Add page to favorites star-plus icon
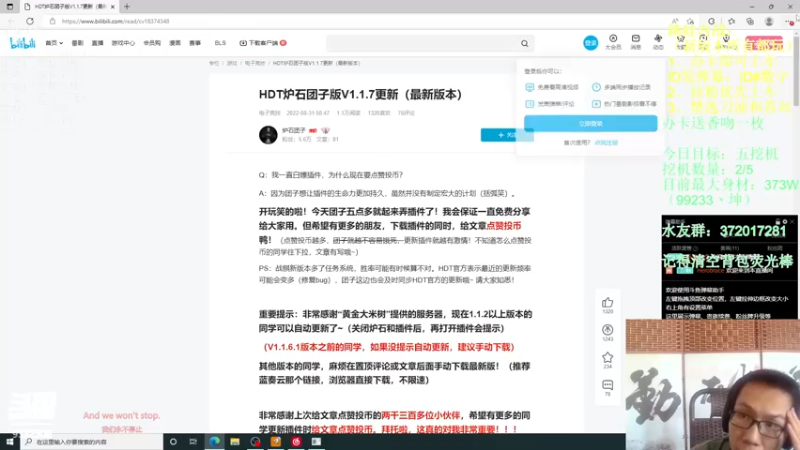The height and width of the screenshot is (450, 800). (690, 21)
